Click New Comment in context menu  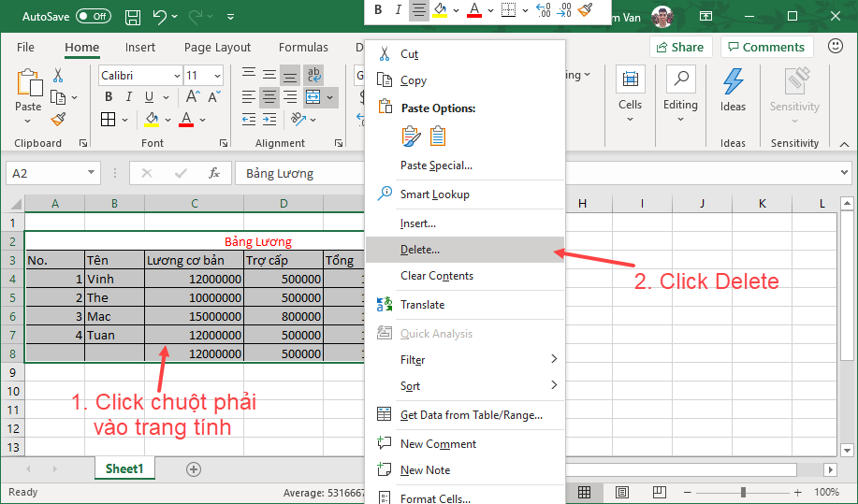pos(465,444)
